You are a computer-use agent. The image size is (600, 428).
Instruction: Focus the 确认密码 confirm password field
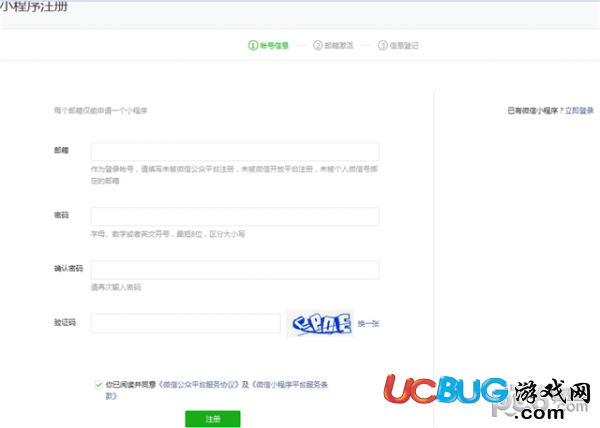pos(235,270)
